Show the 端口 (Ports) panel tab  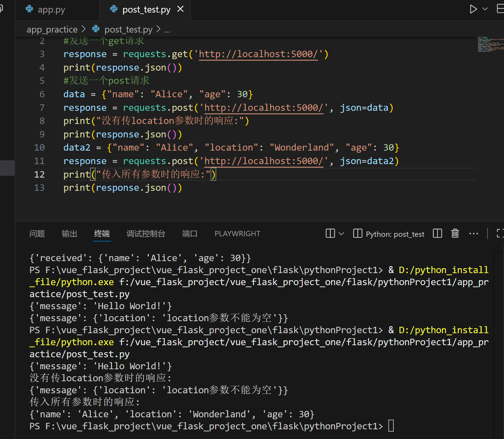click(190, 234)
